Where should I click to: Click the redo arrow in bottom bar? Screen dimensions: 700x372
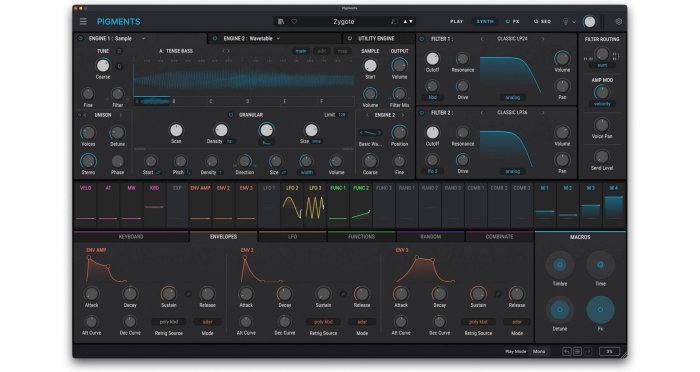[588, 351]
